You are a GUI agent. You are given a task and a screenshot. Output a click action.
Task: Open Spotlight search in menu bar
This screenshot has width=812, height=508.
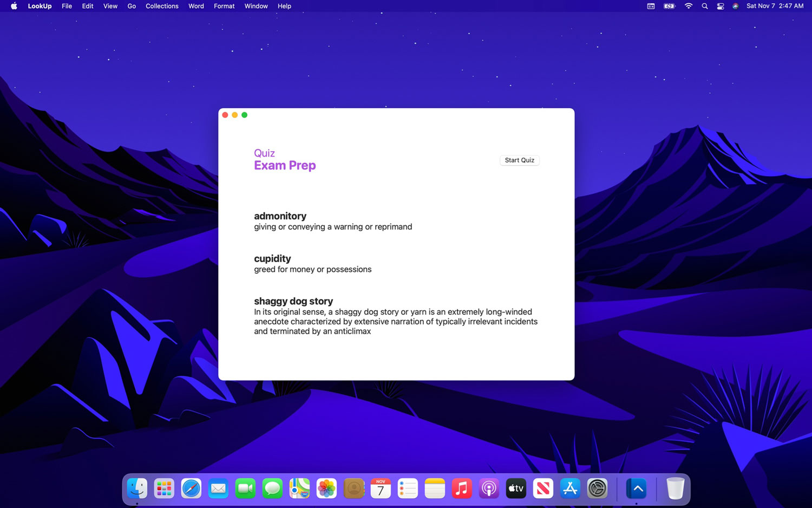(704, 6)
